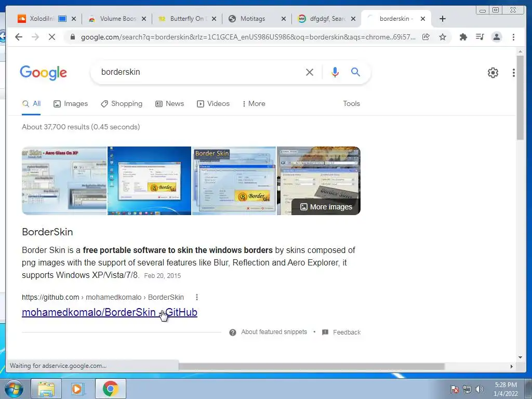Click the Chrome taskbar button
Viewport: 532px width, 399px height.
click(x=110, y=389)
